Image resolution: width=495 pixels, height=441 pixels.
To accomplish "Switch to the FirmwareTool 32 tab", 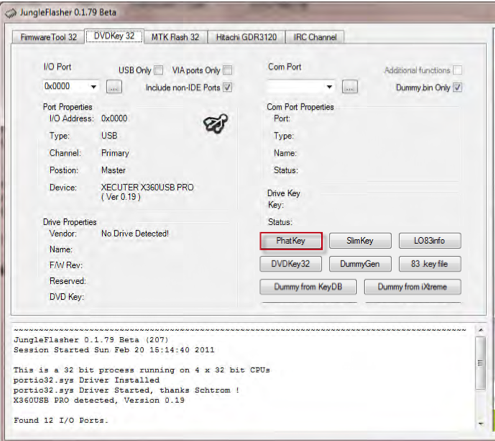I will [x=48, y=37].
